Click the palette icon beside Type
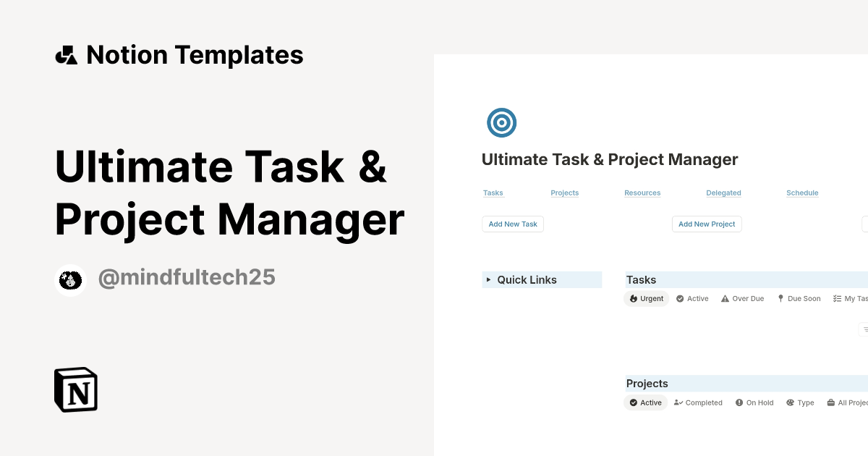Viewport: 868px width, 456px height. 789,402
